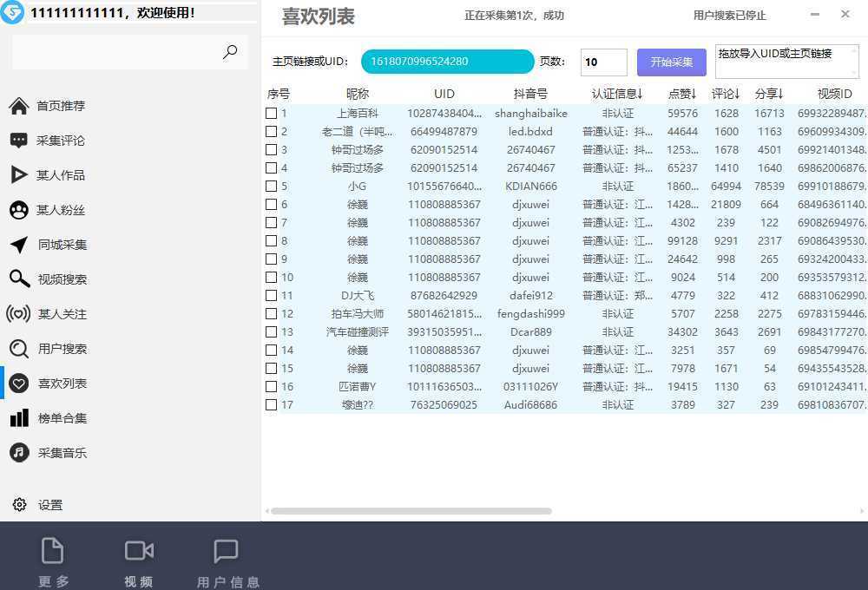
Task: Sort table by the 分享 column
Action: [x=767, y=94]
